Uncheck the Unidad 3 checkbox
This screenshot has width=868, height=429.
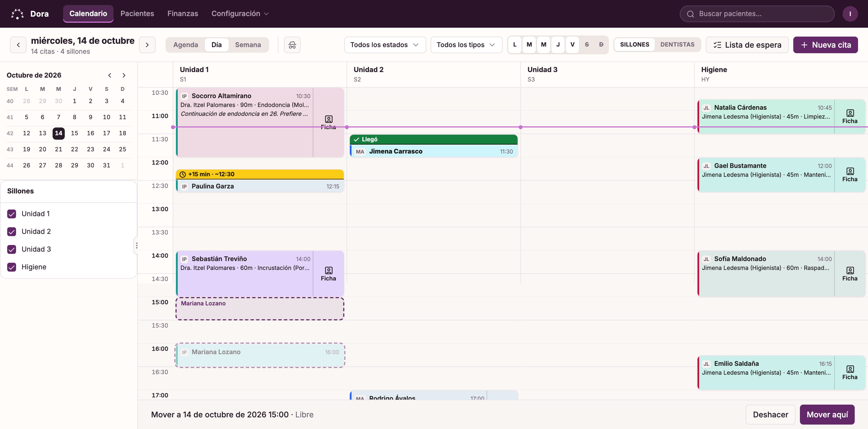click(12, 249)
